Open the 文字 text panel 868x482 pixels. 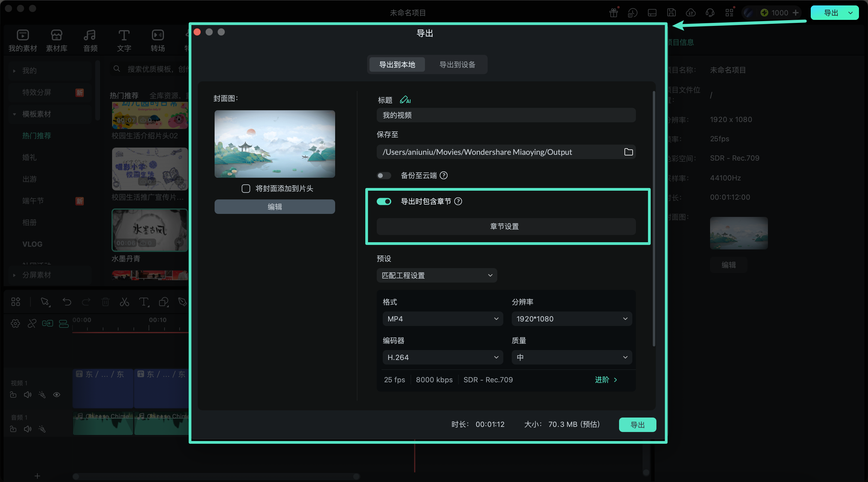pyautogui.click(x=124, y=40)
